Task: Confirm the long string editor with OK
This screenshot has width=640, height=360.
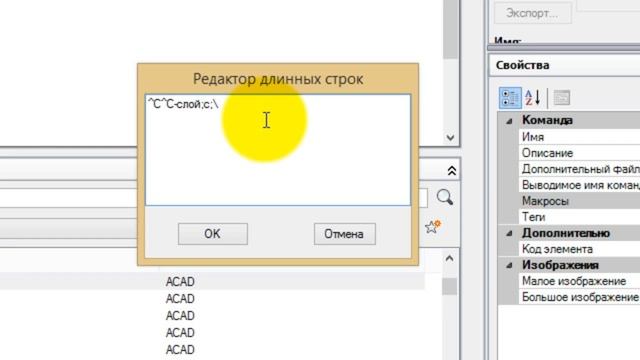Action: [213, 234]
